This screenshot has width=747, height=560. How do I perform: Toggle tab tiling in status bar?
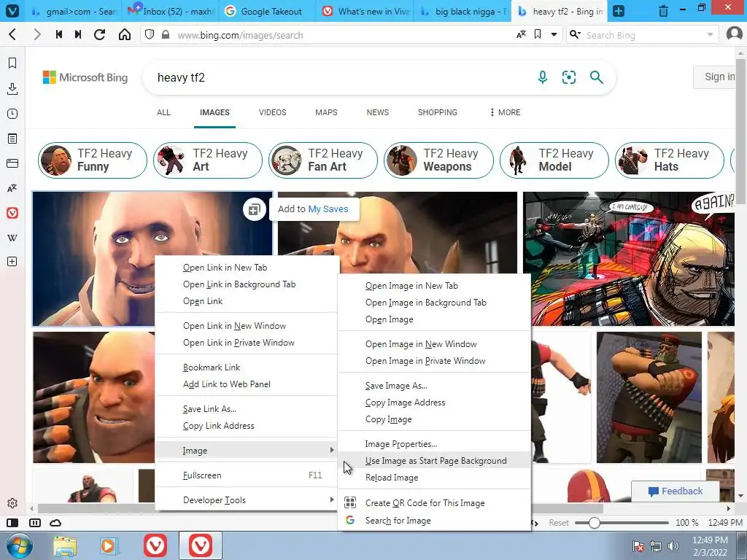(x=35, y=523)
